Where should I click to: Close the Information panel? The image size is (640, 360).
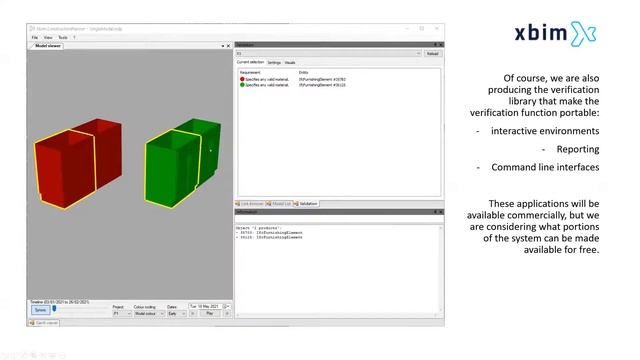click(440, 212)
